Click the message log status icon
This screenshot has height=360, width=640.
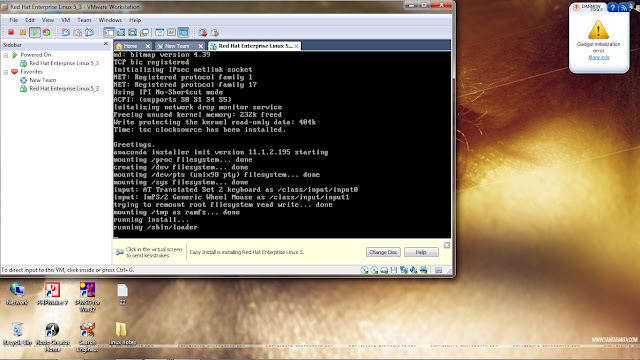click(x=438, y=270)
